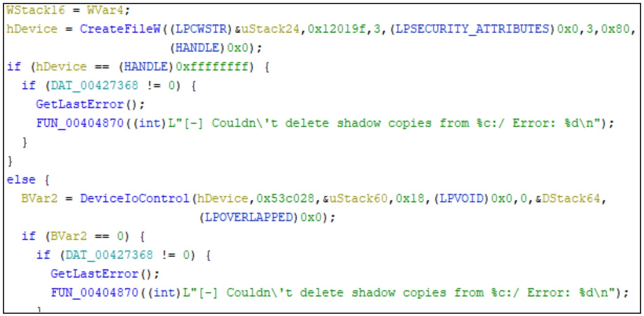This screenshot has width=644, height=316.
Task: Click the second GetLastError() call
Action: pyautogui.click(x=105, y=274)
